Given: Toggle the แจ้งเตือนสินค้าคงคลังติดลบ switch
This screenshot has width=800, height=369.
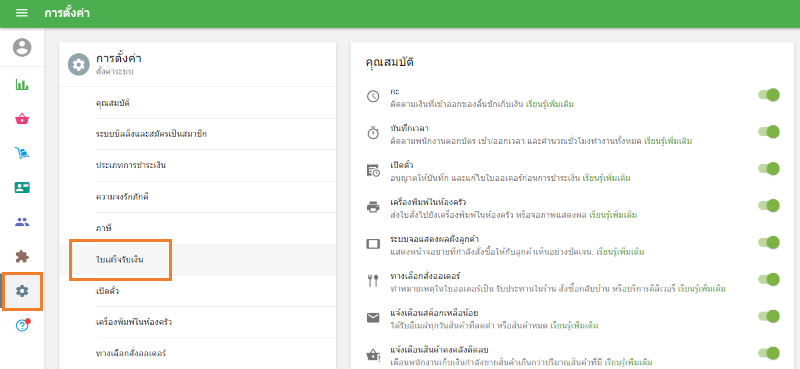Looking at the screenshot, I should click(x=769, y=353).
